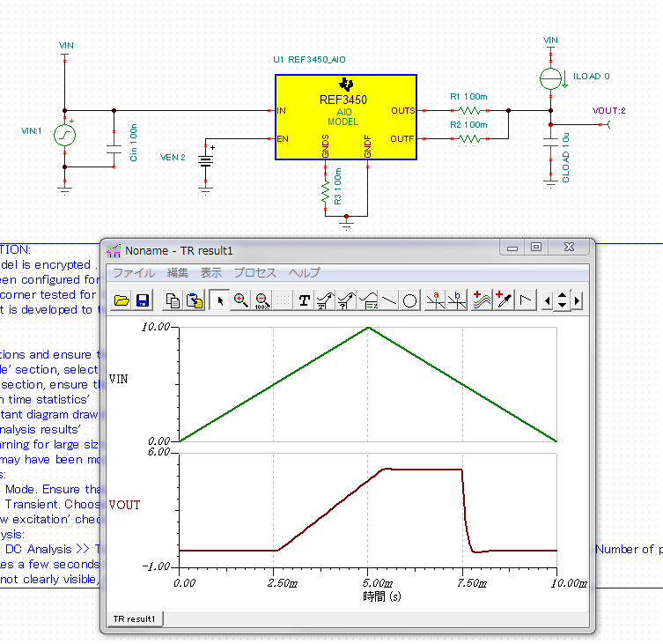
Task: Click the 7.50m time axis value
Action: (472, 583)
